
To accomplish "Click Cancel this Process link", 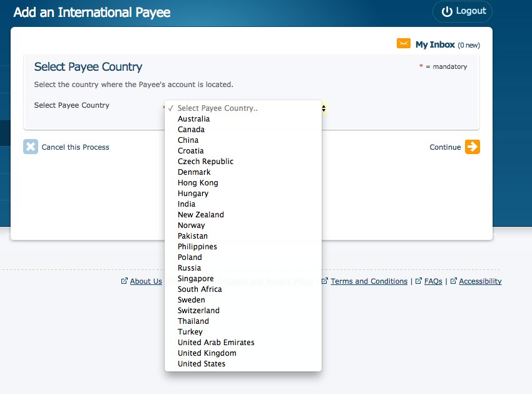I will [75, 147].
